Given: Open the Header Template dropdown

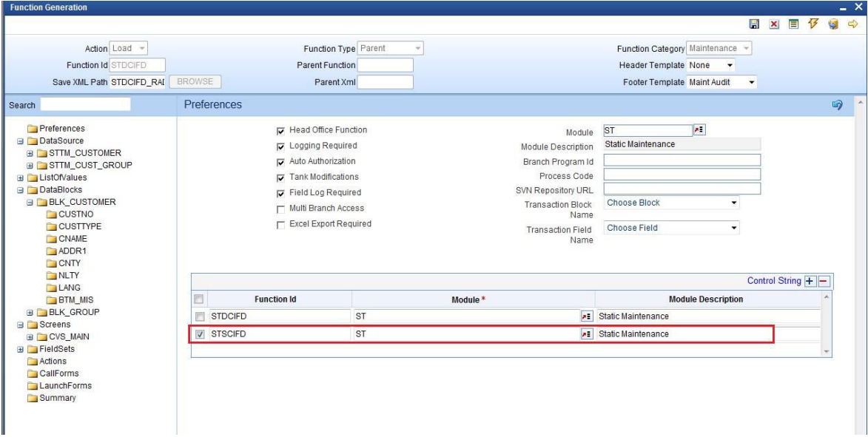Looking at the screenshot, I should point(711,65).
